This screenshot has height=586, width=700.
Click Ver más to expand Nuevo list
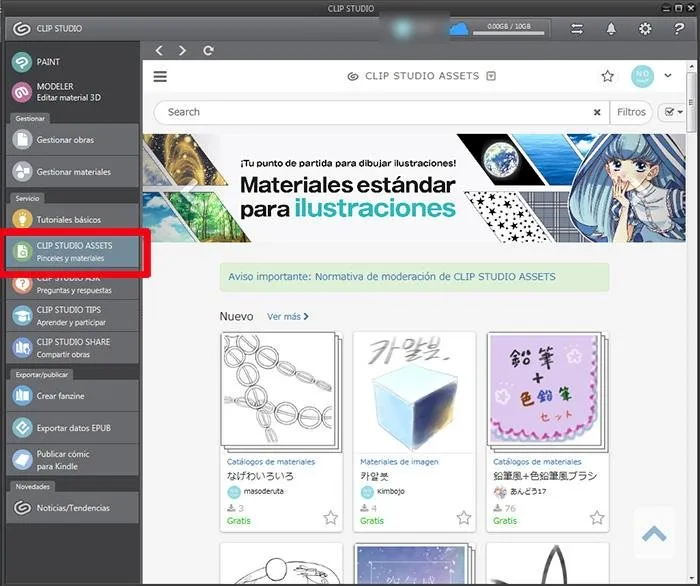pos(288,317)
